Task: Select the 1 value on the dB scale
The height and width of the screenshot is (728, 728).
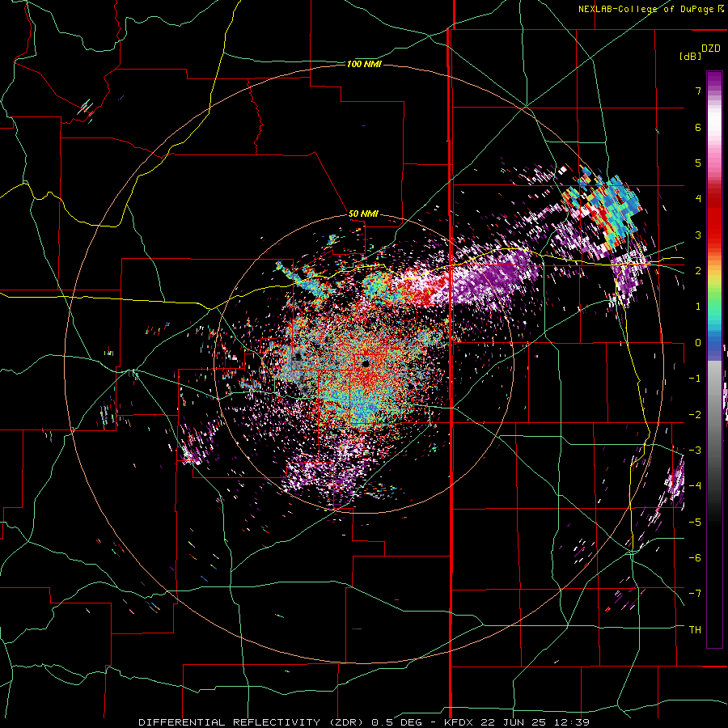Action: coord(698,307)
